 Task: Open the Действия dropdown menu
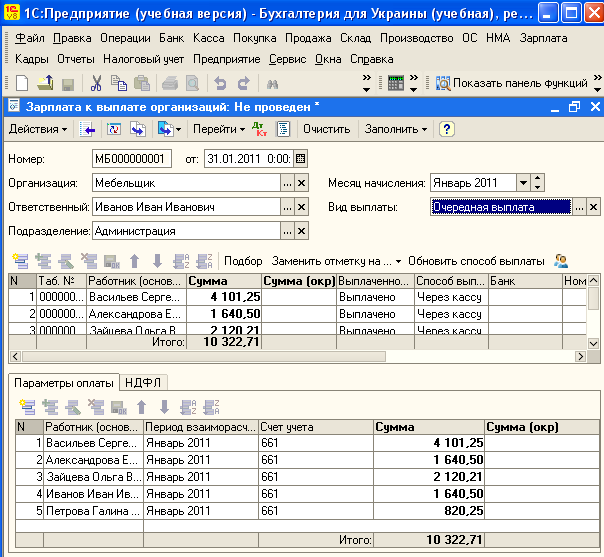coord(38,129)
